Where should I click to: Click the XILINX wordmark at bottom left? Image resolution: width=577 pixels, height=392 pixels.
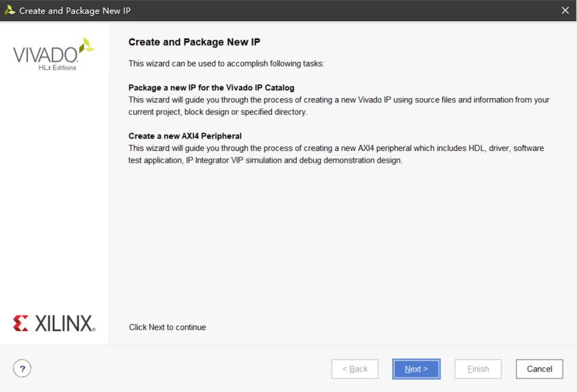point(65,323)
